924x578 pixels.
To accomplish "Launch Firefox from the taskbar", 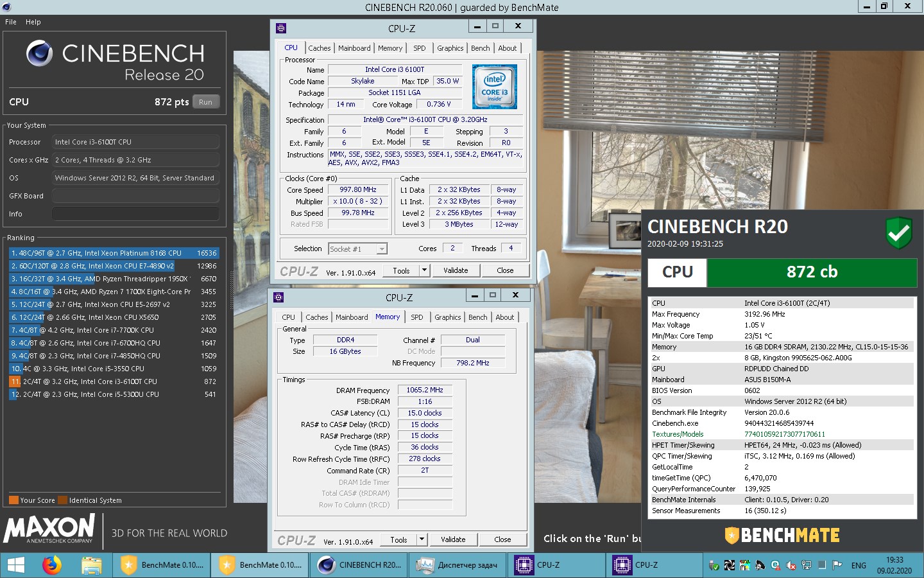I will click(x=52, y=565).
